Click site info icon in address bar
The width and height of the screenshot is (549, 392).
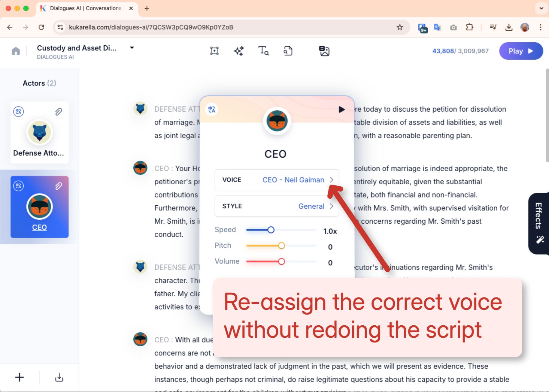(60, 27)
